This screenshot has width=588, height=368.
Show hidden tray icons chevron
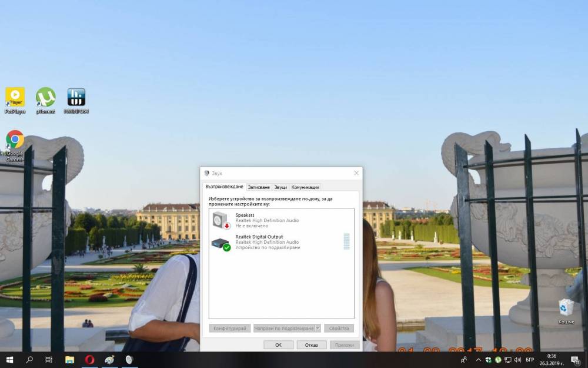[x=478, y=360]
